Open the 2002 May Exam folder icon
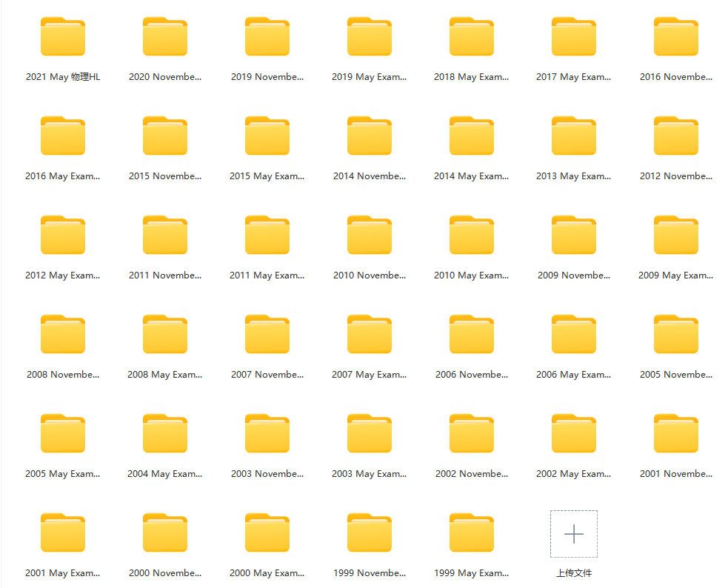Image resolution: width=728 pixels, height=588 pixels. click(x=573, y=433)
